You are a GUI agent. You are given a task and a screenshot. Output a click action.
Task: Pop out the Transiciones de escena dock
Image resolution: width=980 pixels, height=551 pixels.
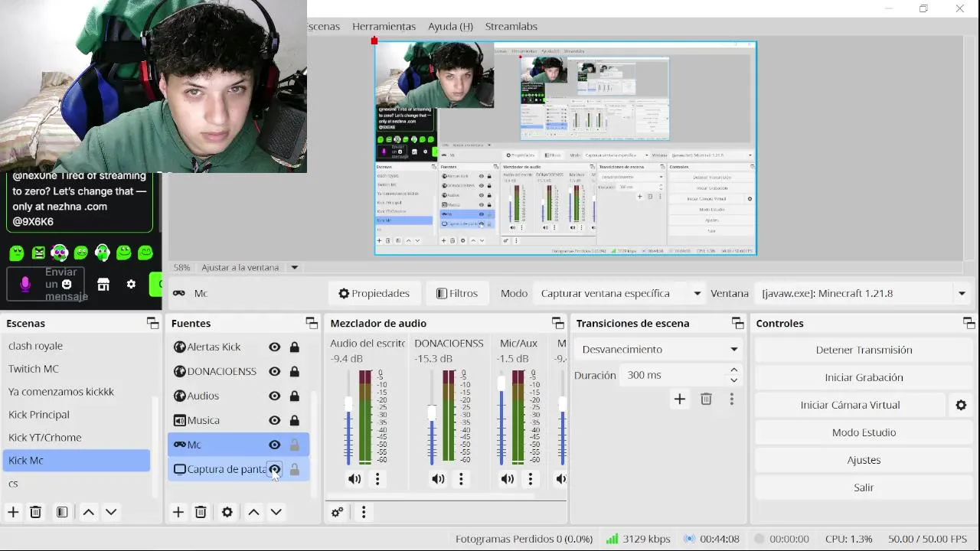click(x=737, y=323)
